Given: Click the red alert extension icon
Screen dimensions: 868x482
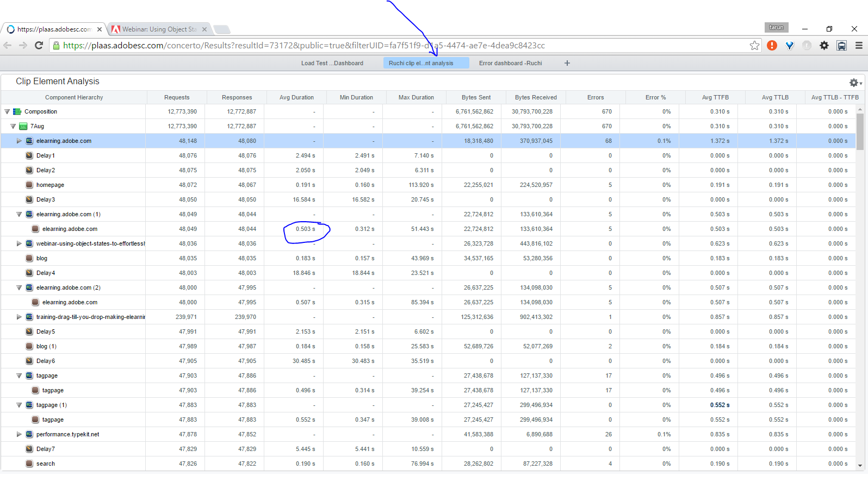Looking at the screenshot, I should (772, 46).
